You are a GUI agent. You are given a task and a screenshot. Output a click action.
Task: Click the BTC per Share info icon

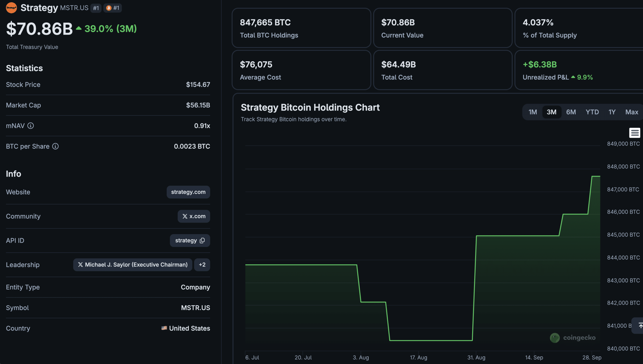(56, 146)
